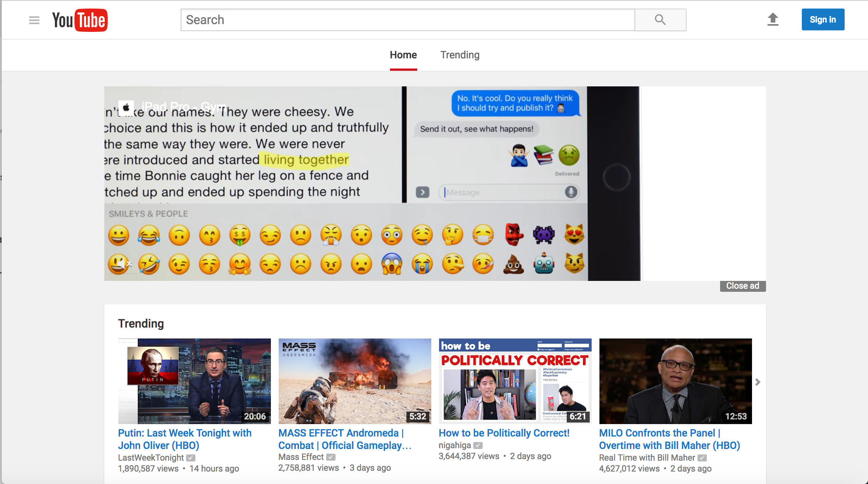The width and height of the screenshot is (868, 484).
Task: Click the YouTube logo
Action: pos(80,20)
